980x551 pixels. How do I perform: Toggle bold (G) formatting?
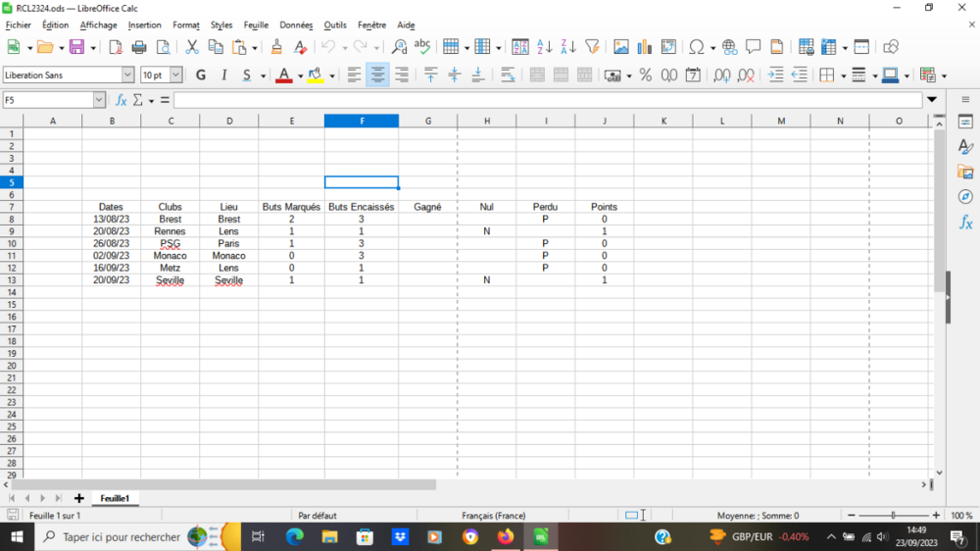tap(201, 75)
